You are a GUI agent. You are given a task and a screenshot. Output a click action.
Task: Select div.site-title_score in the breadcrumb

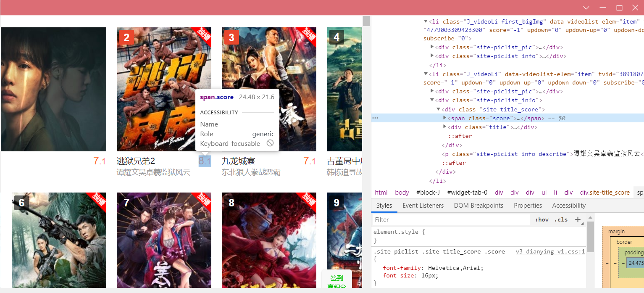605,192
